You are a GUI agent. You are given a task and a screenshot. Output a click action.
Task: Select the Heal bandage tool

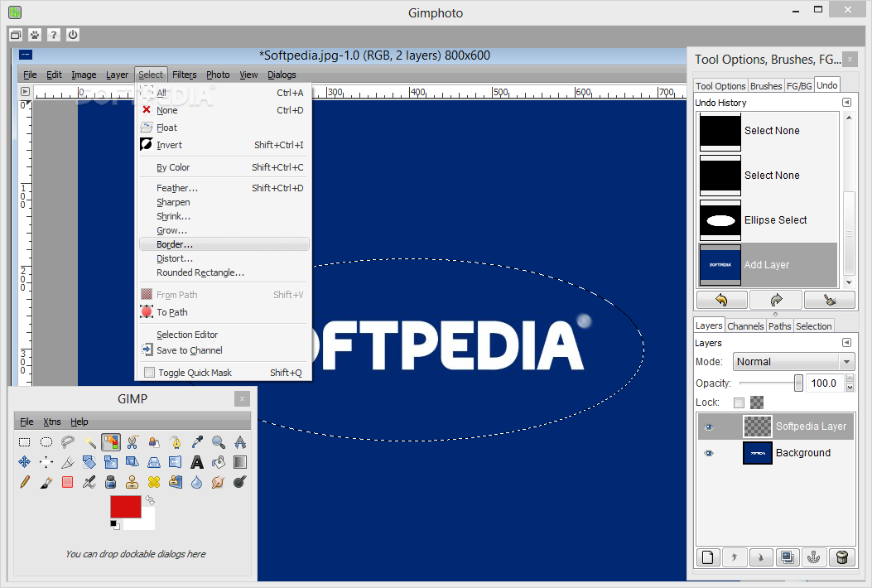(x=154, y=482)
